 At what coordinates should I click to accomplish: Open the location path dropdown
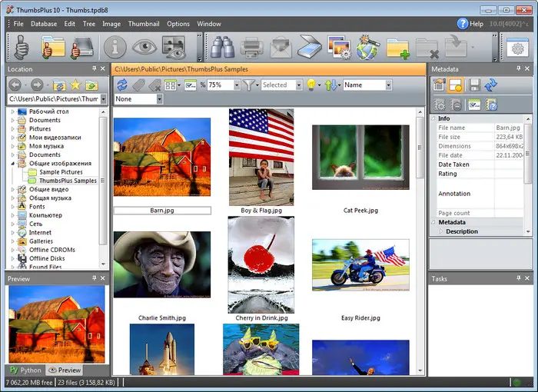point(103,99)
